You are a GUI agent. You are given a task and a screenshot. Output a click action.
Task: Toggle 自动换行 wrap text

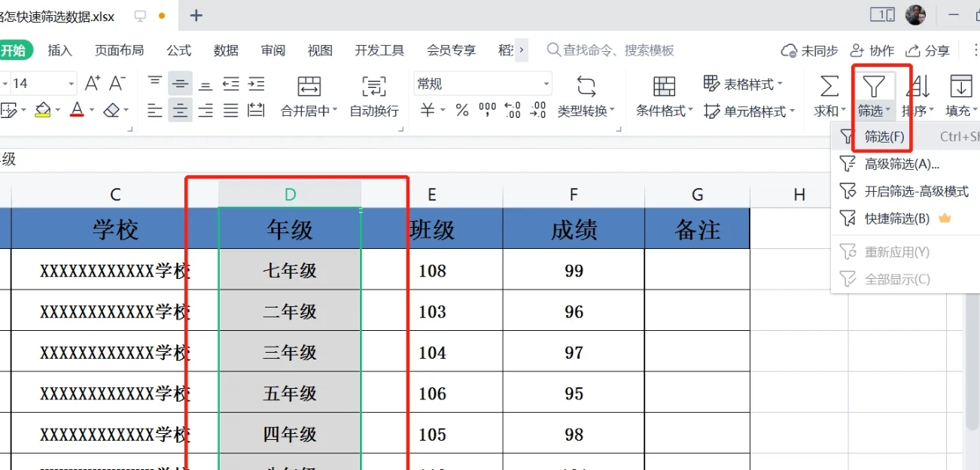coord(374,98)
